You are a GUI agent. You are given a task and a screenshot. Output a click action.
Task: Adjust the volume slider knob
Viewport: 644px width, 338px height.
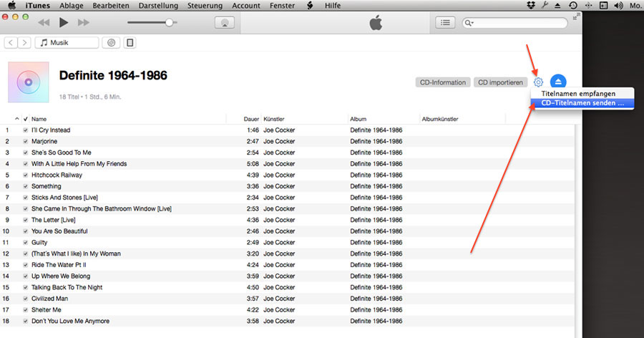point(169,23)
